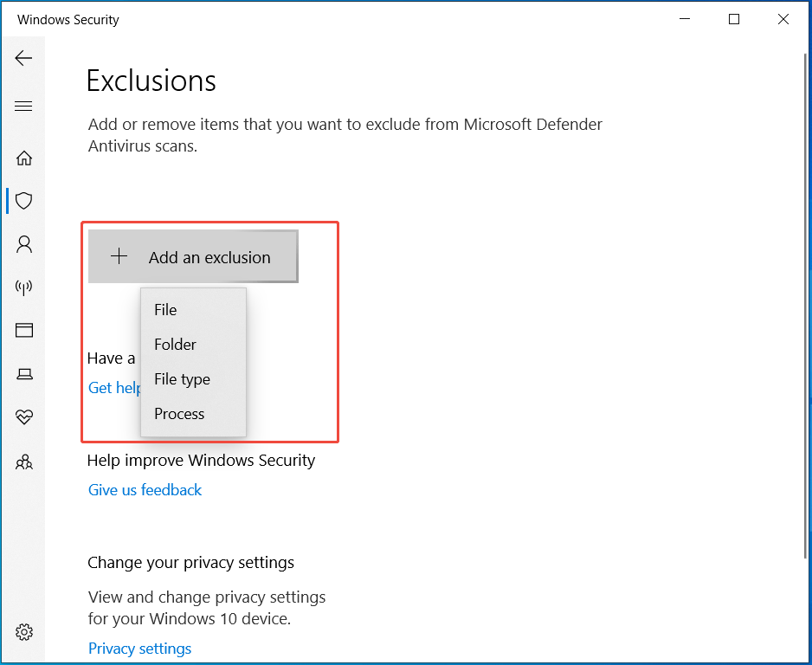This screenshot has width=812, height=665.
Task: Open the Privacy settings link
Action: [139, 648]
